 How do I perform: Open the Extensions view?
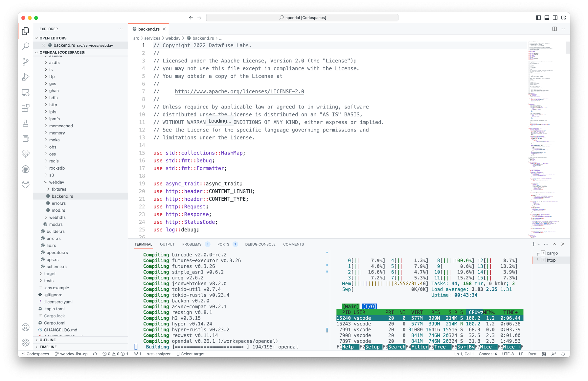(26, 108)
